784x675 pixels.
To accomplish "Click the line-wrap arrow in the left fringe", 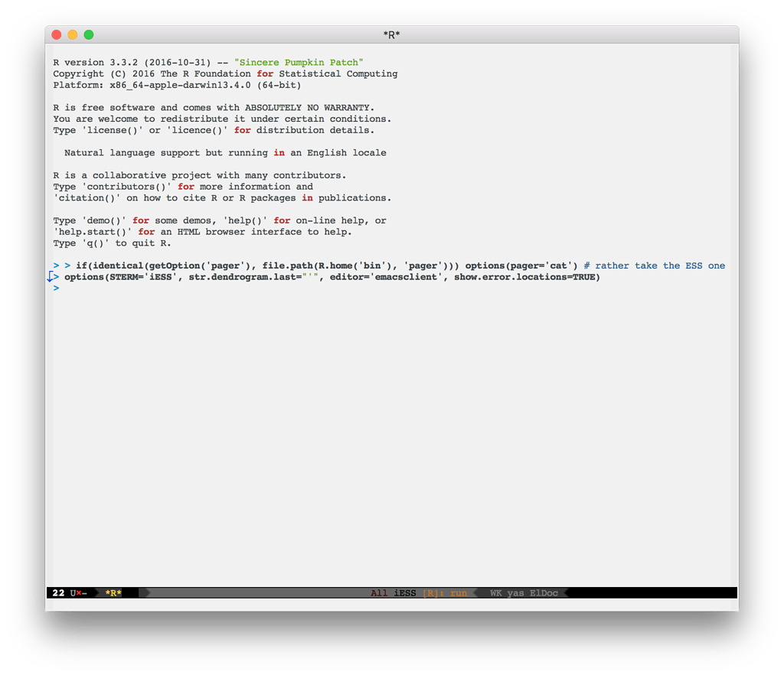I will click(x=51, y=277).
